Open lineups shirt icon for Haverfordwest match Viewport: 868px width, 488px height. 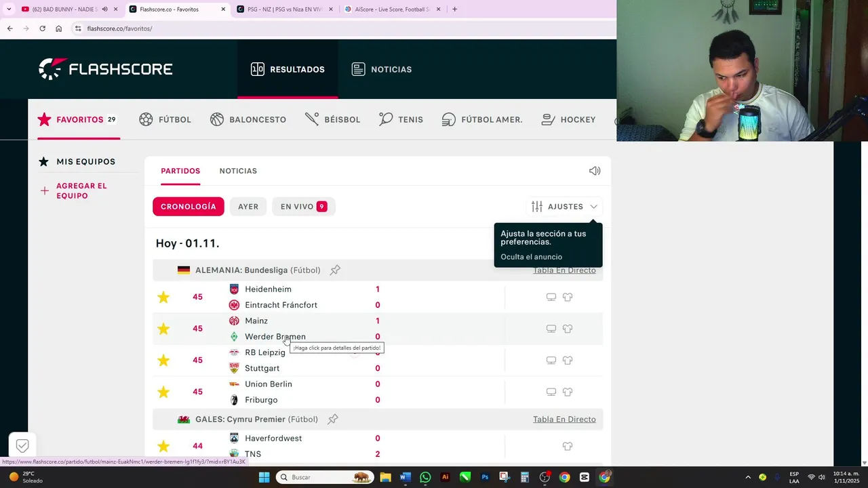[568, 446]
